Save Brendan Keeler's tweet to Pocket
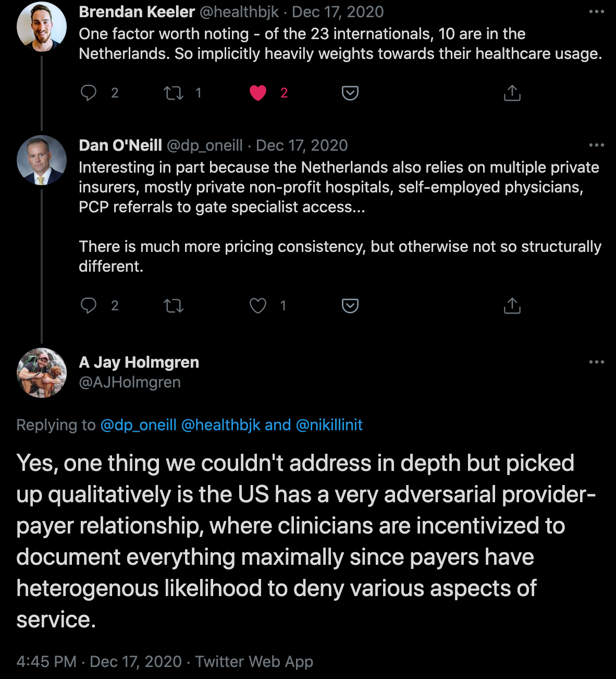Viewport: 616px width, 679px height. (x=350, y=93)
